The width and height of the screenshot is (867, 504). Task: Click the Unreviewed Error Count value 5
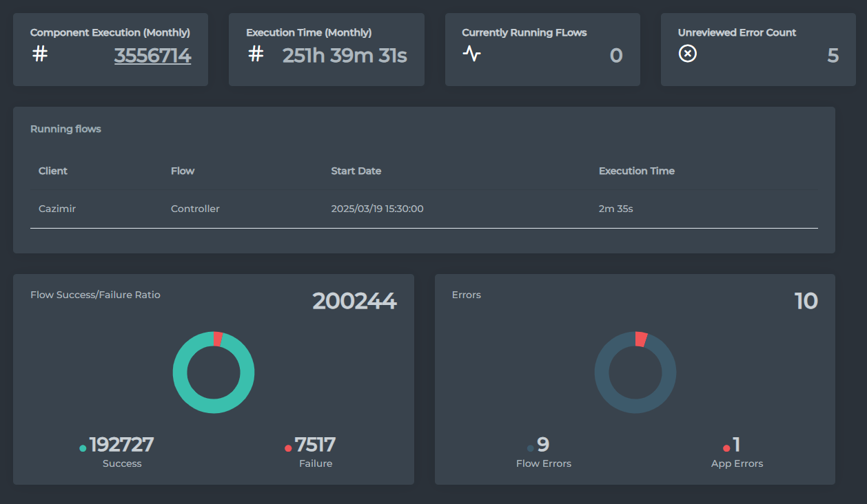(833, 55)
